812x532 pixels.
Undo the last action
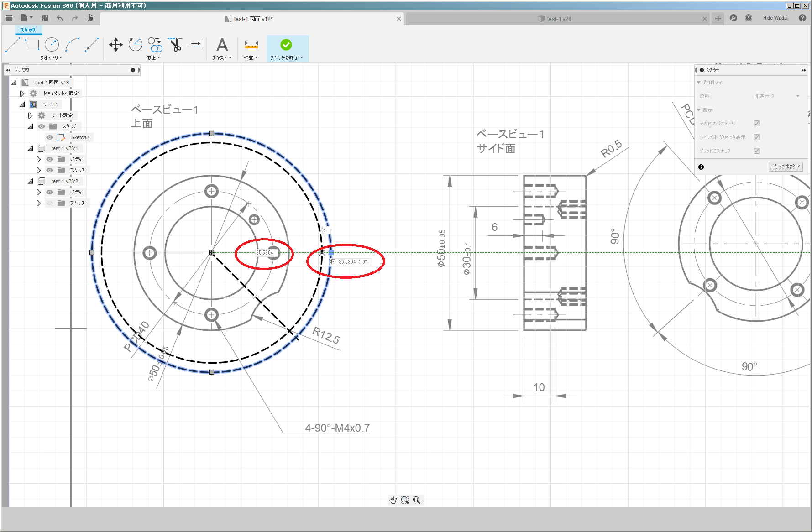[60, 18]
